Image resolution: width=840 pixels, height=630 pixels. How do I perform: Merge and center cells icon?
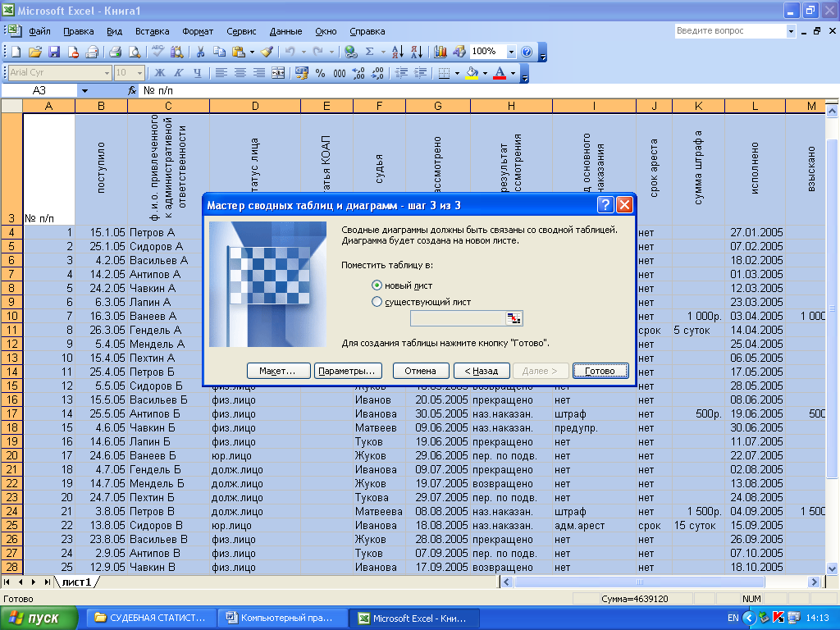click(278, 72)
